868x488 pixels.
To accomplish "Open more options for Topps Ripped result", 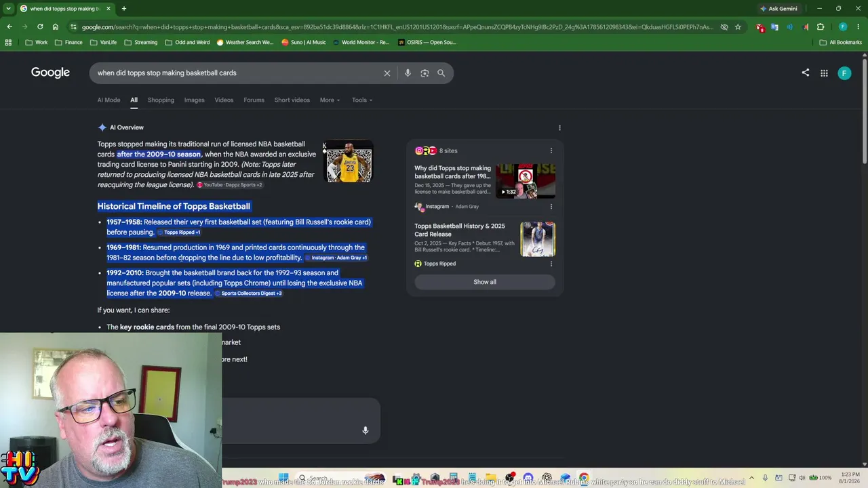I will (x=551, y=264).
